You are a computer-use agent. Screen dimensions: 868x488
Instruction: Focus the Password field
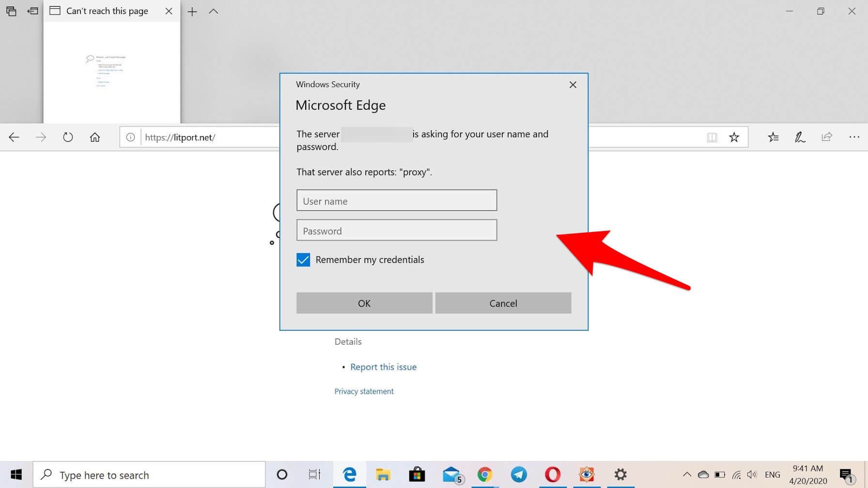click(397, 230)
